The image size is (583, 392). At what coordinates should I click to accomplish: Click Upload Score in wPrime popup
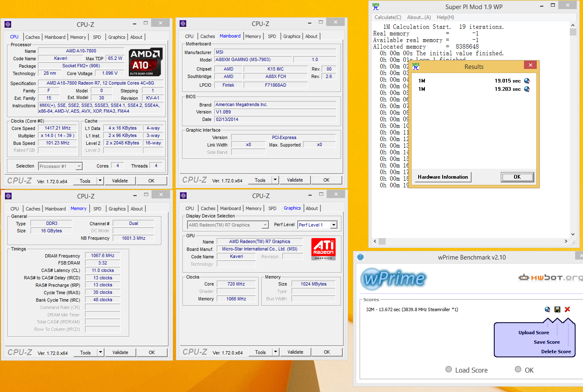click(533, 333)
